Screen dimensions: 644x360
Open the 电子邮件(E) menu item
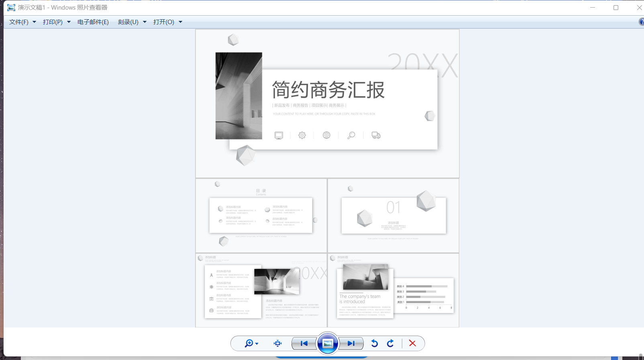click(x=93, y=22)
